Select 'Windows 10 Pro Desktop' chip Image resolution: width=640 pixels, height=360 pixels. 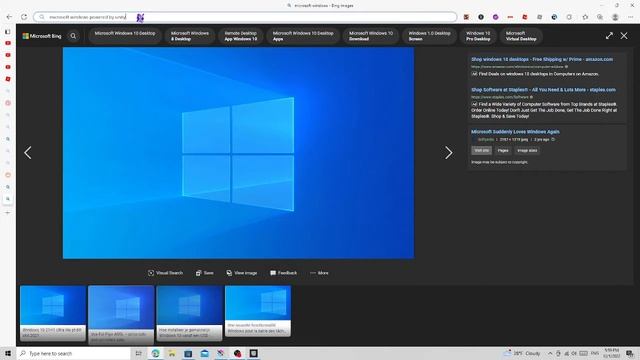click(x=478, y=36)
